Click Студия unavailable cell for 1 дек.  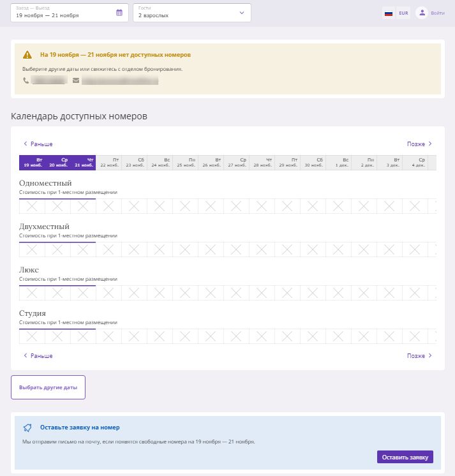(338, 336)
